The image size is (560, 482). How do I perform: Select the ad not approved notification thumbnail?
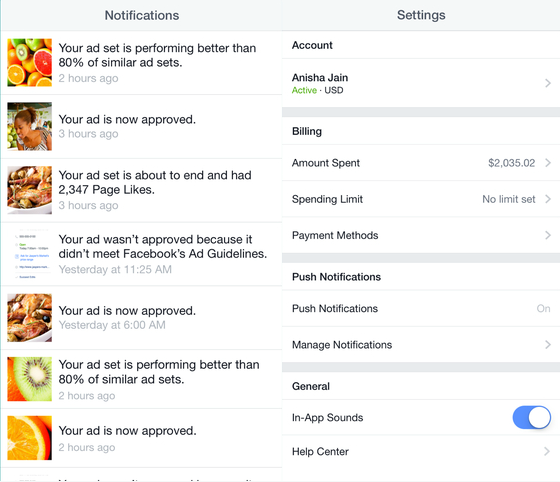30,254
